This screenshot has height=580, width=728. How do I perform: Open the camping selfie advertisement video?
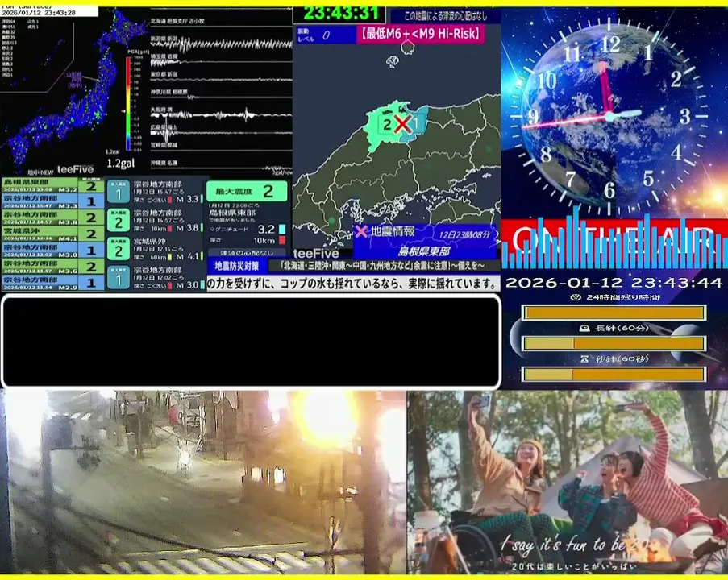[568, 482]
